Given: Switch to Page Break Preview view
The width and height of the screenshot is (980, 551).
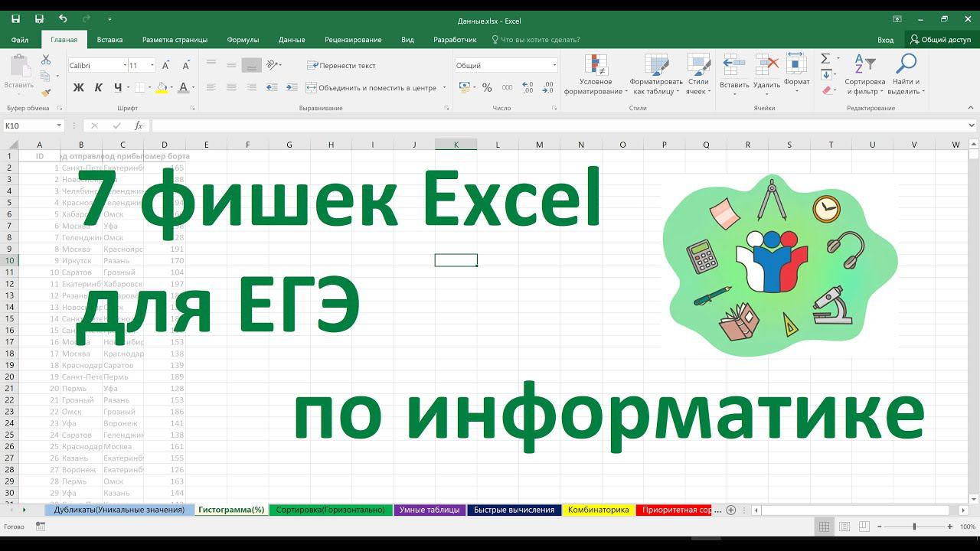Looking at the screenshot, I should click(864, 527).
